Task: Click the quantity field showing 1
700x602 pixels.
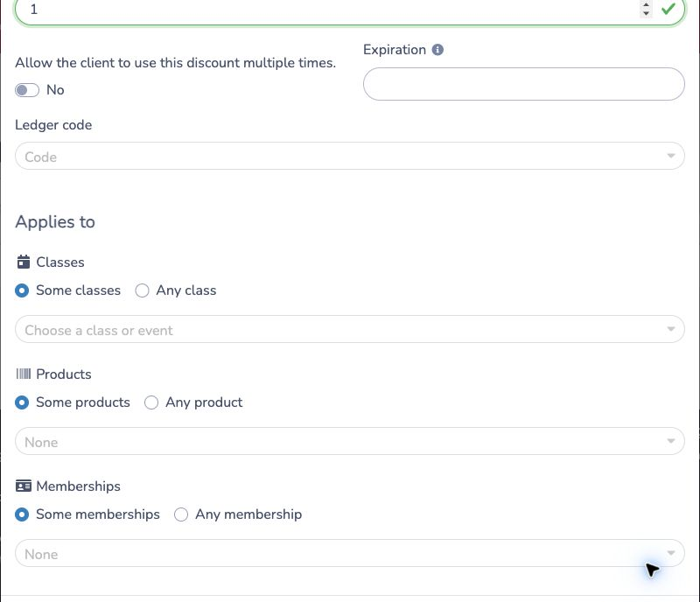Action: [331, 9]
